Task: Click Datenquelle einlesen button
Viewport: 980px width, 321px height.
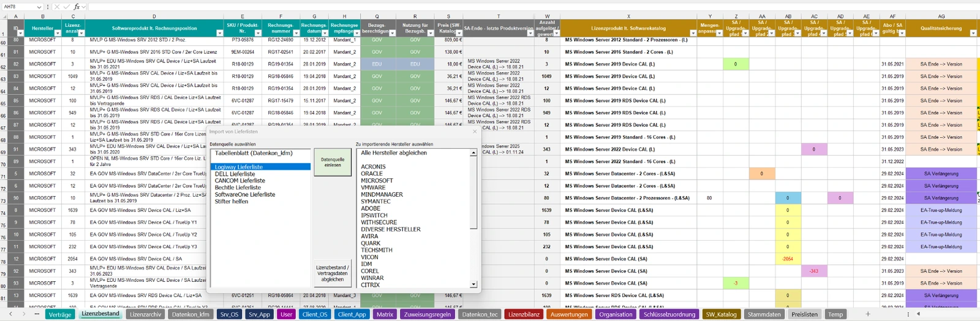Action: [x=333, y=162]
